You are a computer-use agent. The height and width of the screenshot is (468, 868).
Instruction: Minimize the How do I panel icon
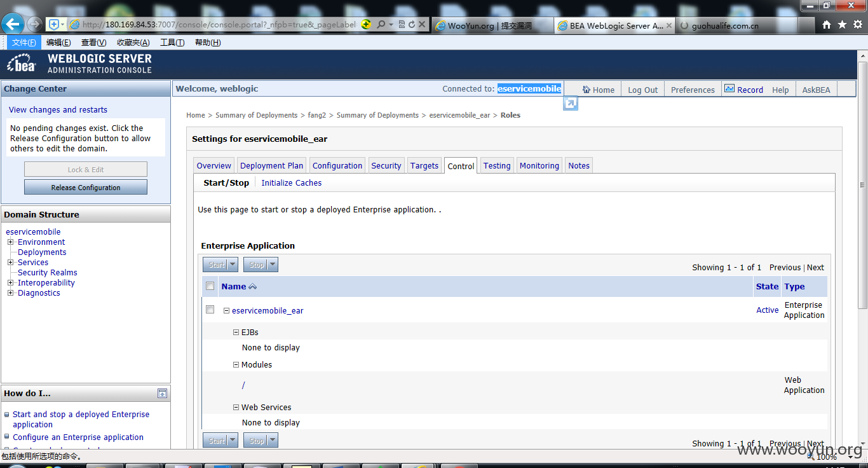[x=163, y=394]
